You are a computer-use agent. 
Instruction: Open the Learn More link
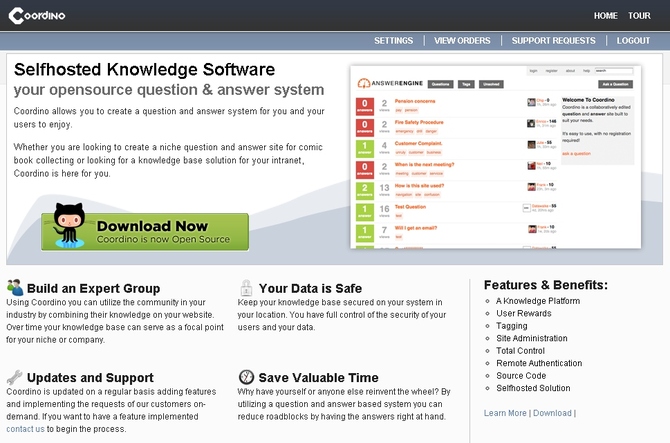point(505,413)
